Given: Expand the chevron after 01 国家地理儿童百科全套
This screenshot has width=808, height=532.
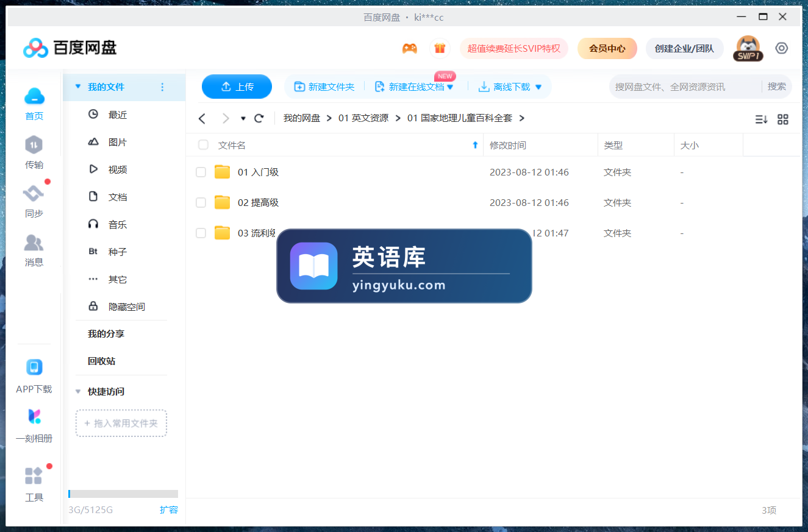Looking at the screenshot, I should (x=521, y=118).
